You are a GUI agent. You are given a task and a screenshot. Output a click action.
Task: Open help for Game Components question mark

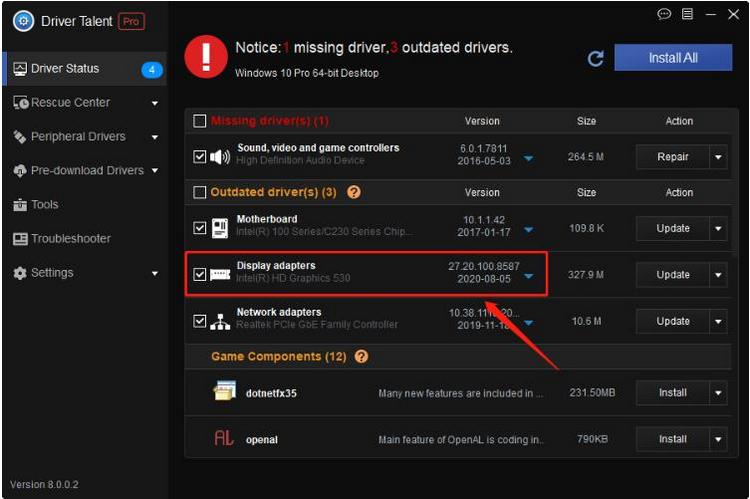pyautogui.click(x=362, y=356)
